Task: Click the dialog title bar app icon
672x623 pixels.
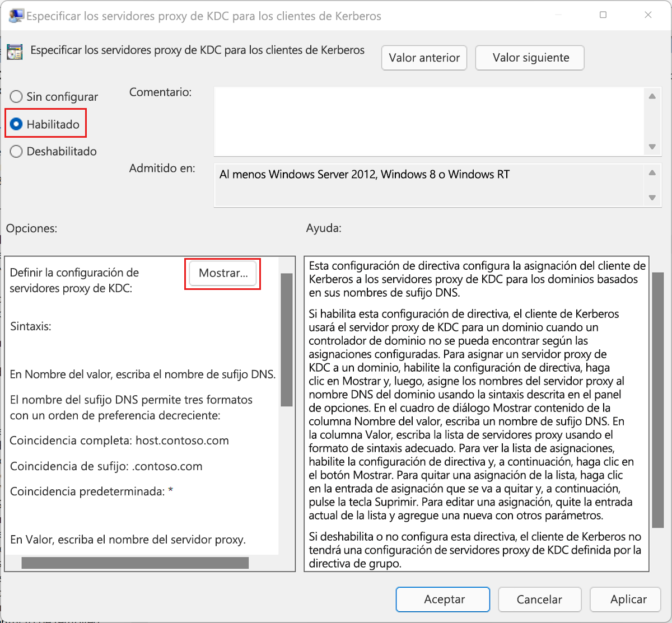Action: coord(16,16)
